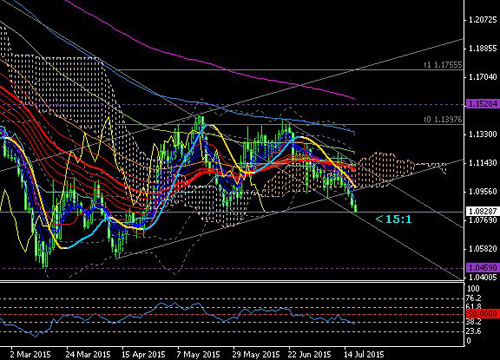This screenshot has height=360, width=500.
Task: Click the t0 1.13976 line label
Action: [x=443, y=119]
